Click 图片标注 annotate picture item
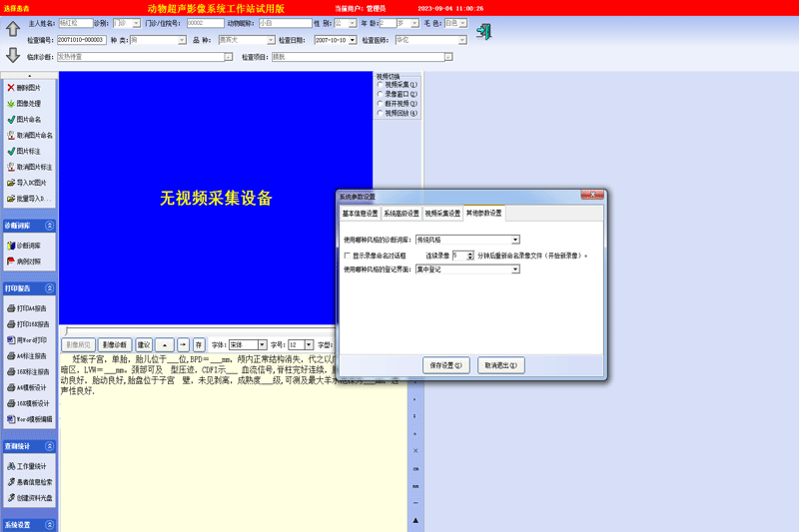 [24, 151]
